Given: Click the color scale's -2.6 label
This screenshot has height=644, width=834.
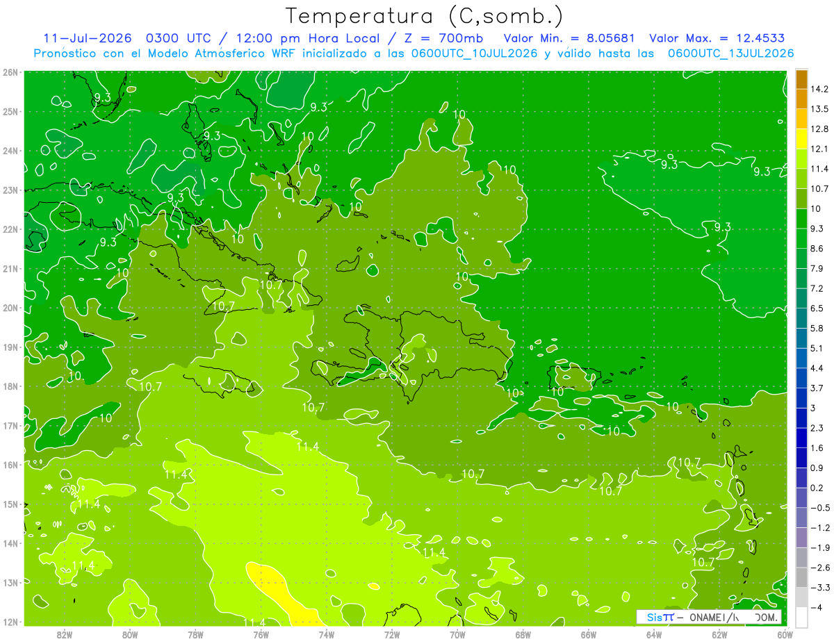Looking at the screenshot, I should (x=819, y=568).
